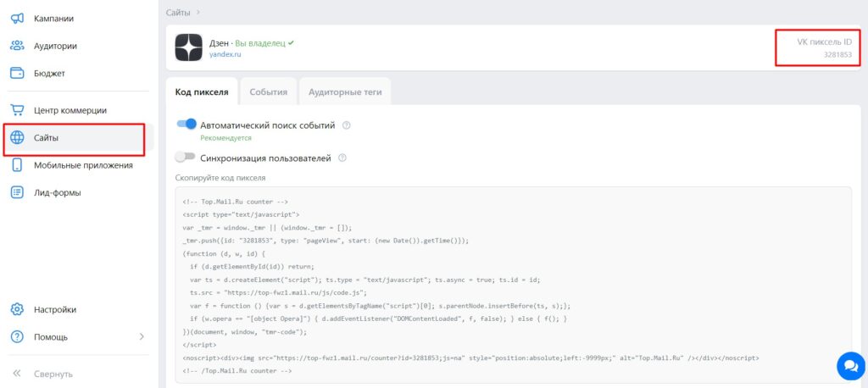Disable automatic event search toggle
868x388 pixels.
186,125
